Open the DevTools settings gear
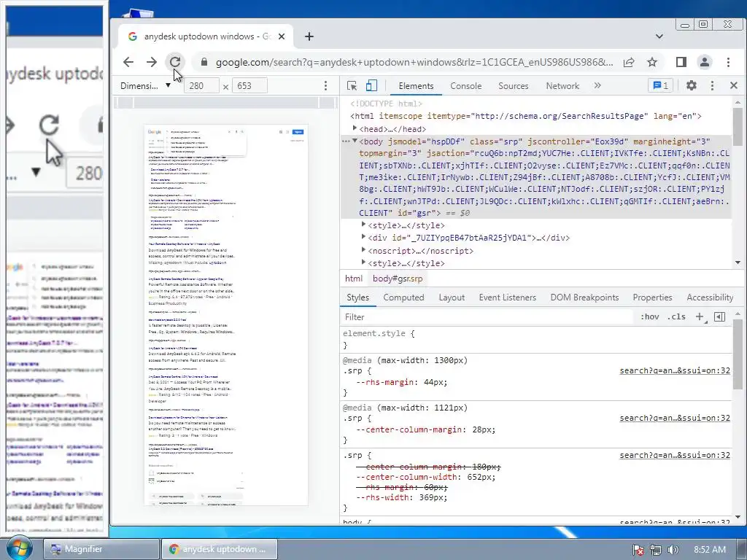Screen dimensions: 747x560 tap(691, 86)
